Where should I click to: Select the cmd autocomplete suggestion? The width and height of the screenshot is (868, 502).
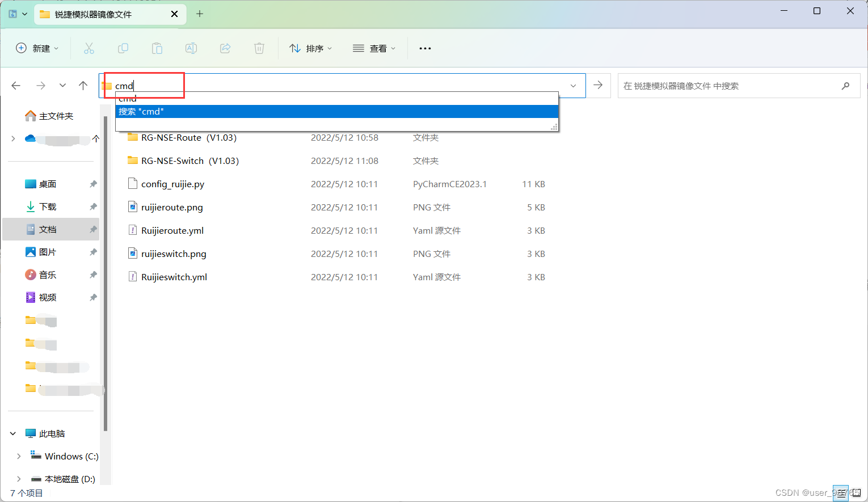[x=337, y=99]
